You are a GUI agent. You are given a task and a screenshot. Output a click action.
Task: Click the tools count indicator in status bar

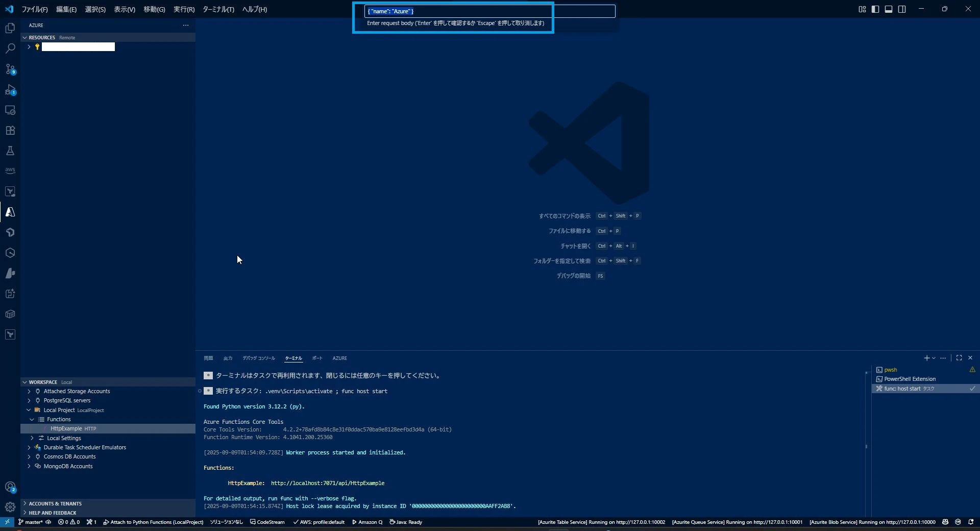(x=91, y=522)
